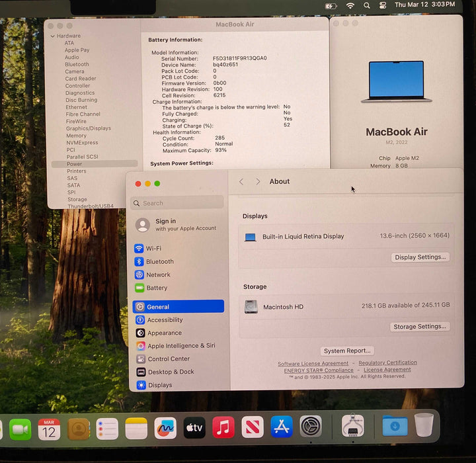Select Memory in System Information sidebar

click(x=77, y=136)
